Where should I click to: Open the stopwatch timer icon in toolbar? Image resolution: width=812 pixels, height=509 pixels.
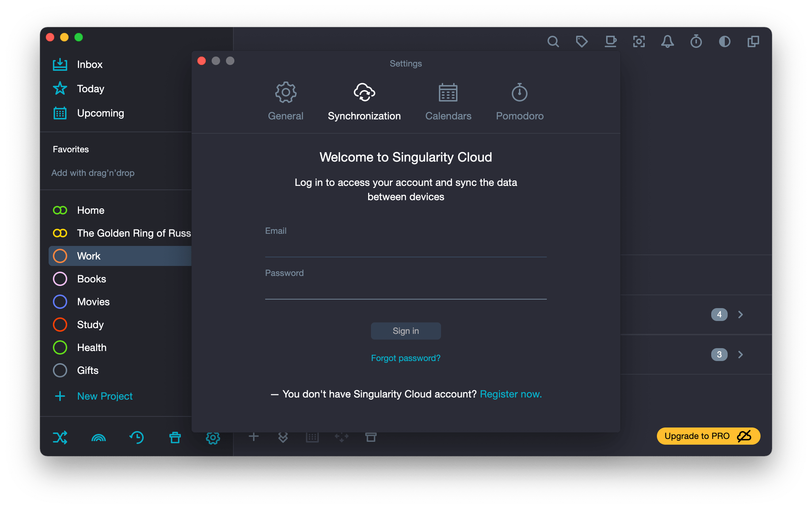click(x=696, y=42)
